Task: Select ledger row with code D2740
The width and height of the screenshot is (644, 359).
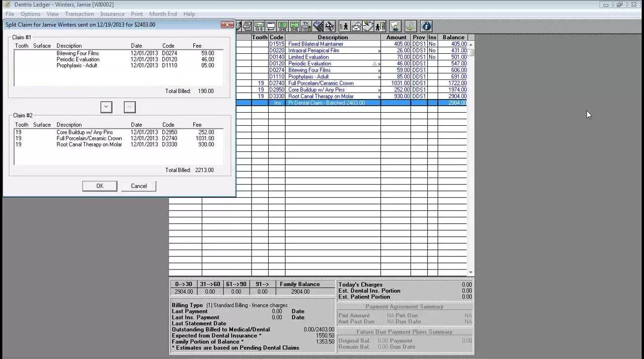Action: point(351,83)
